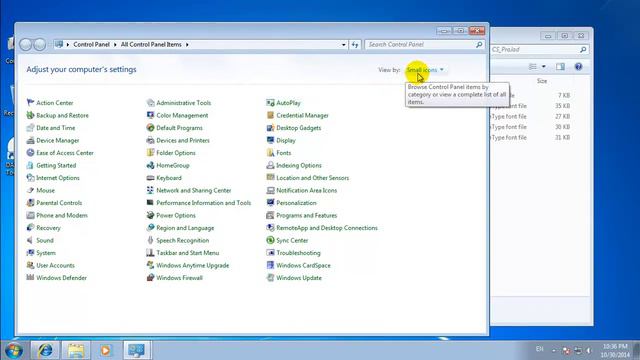640x360 pixels.
Task: Select All Control Panel Items breadcrumb
Action: 151,44
